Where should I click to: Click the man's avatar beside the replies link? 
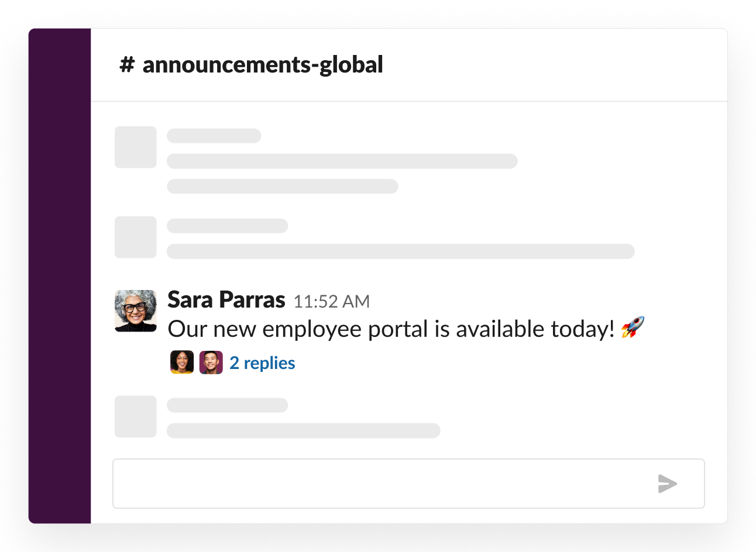click(211, 363)
